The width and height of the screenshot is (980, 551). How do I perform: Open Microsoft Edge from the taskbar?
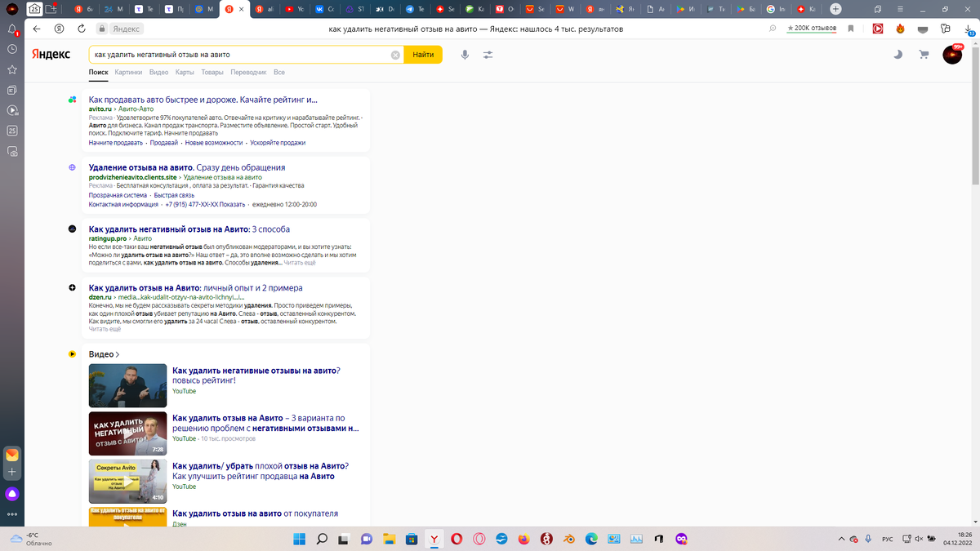(x=591, y=539)
